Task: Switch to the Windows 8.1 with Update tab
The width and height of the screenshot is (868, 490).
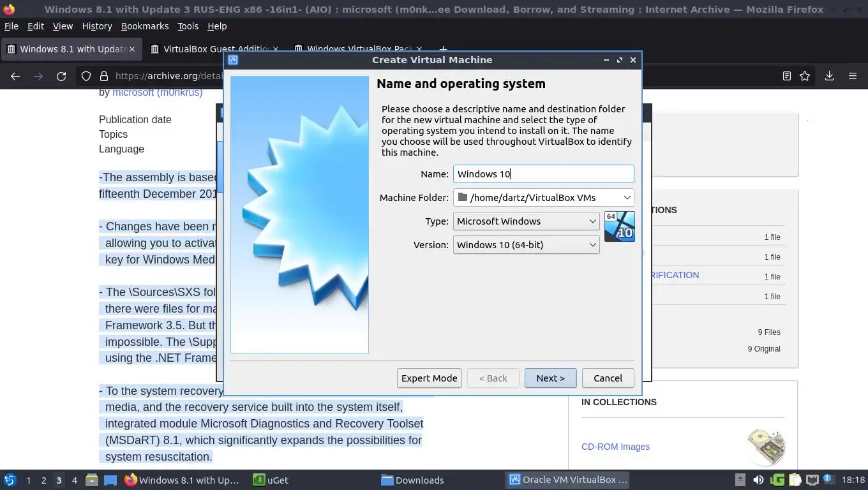Action: [70, 49]
